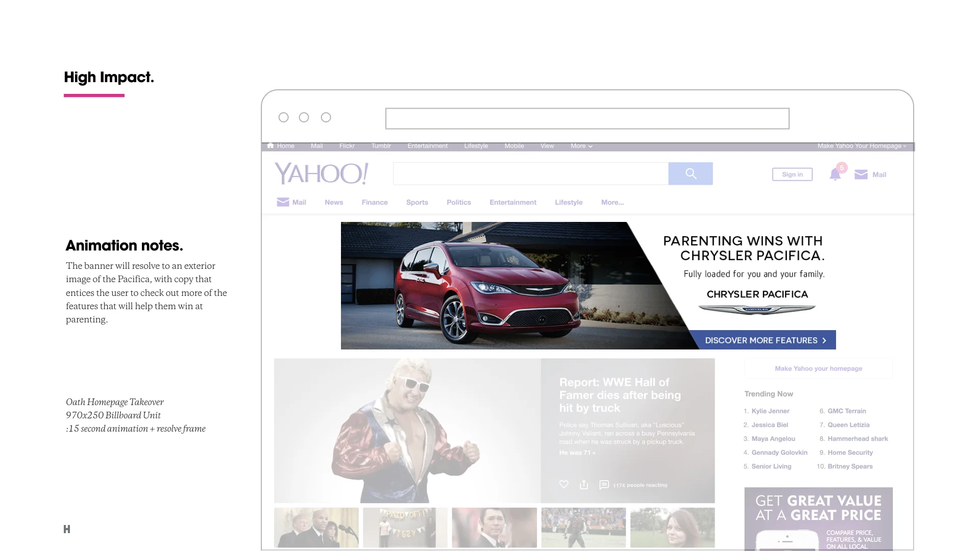Click trending topic Kylie Jenner
980x551 pixels.
pyautogui.click(x=770, y=411)
